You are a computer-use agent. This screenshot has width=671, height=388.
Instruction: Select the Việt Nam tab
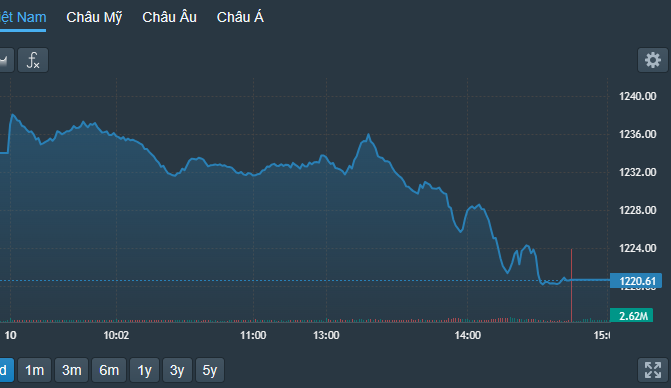pyautogui.click(x=23, y=17)
